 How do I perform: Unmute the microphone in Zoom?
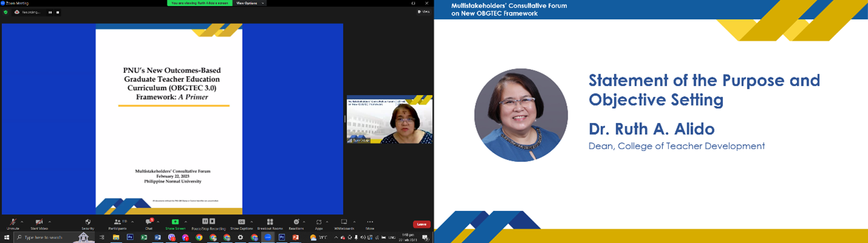coord(13,222)
